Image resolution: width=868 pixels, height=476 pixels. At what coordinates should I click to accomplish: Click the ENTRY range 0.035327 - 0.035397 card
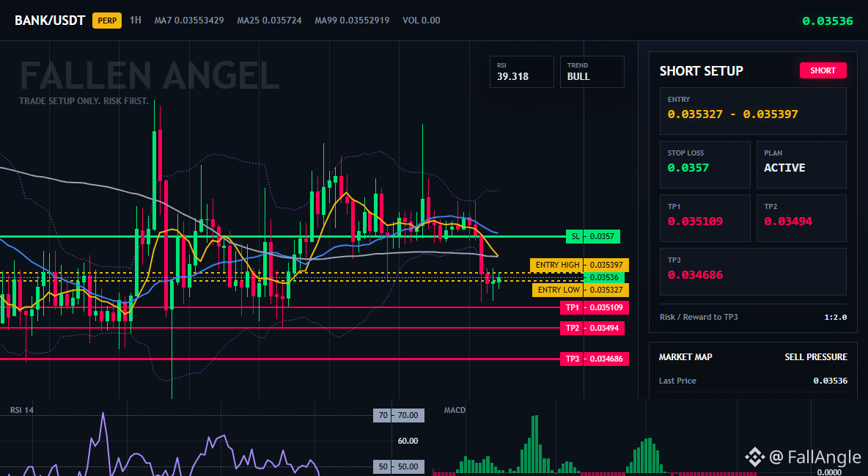coord(753,111)
